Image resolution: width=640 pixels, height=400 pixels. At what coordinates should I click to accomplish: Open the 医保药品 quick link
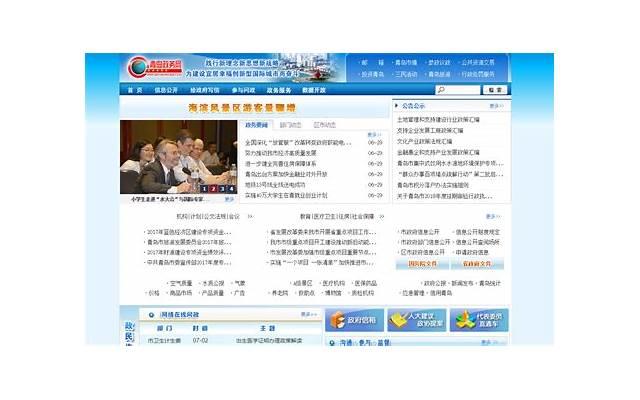coord(366,283)
